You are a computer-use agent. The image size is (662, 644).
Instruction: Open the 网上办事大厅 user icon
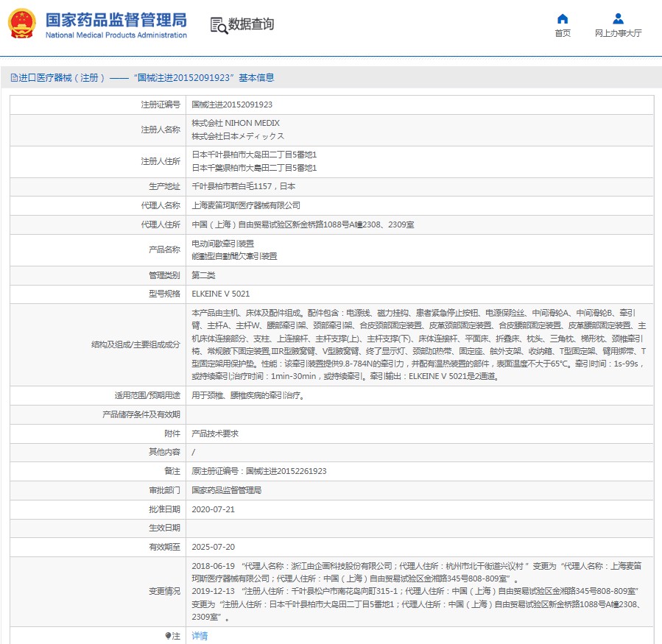pyautogui.click(x=618, y=18)
